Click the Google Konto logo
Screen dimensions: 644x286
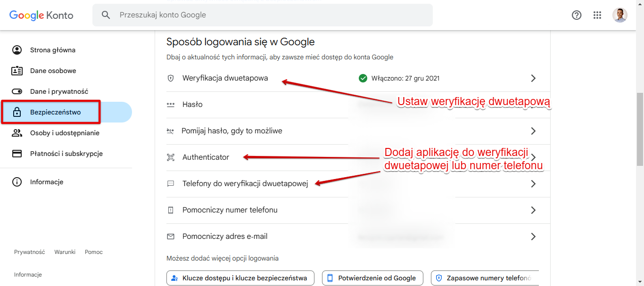click(x=41, y=15)
